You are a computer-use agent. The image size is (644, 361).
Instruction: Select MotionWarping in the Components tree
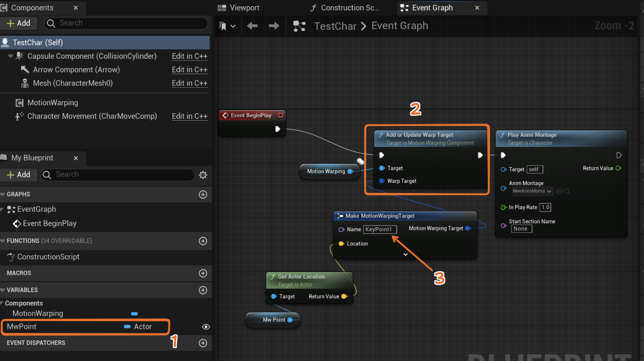[x=53, y=103]
